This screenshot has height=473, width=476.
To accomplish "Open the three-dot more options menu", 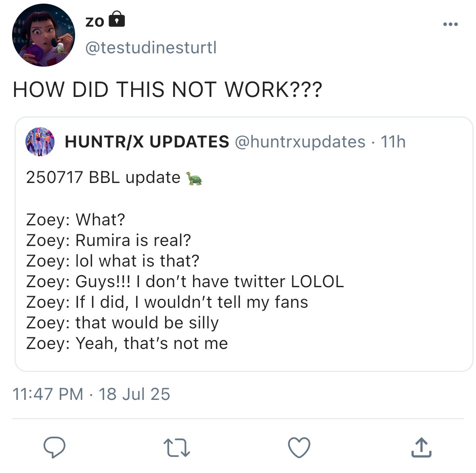I will click(x=451, y=24).
